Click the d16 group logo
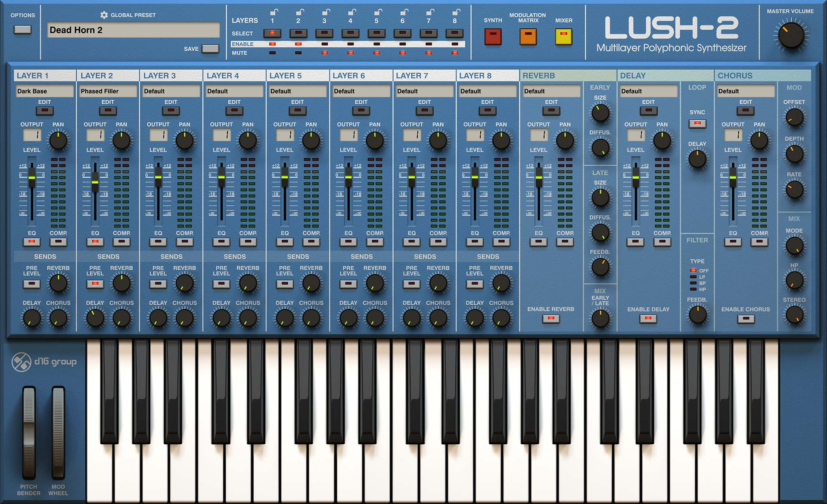 (x=44, y=362)
